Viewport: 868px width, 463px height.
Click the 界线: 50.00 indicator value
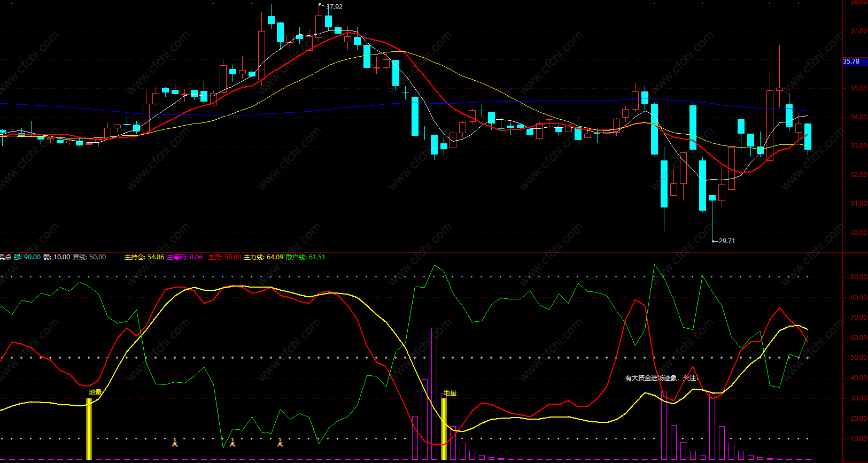tap(89, 257)
